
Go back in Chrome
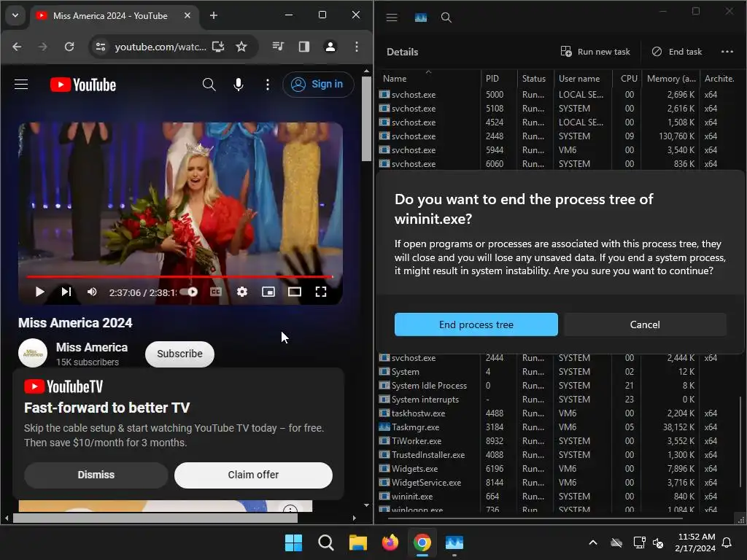[18, 47]
